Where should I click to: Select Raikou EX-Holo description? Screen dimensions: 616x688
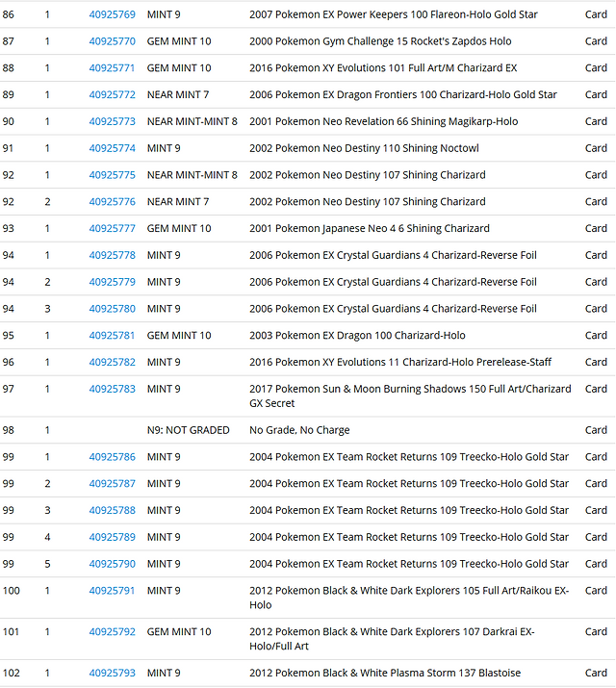point(409,599)
